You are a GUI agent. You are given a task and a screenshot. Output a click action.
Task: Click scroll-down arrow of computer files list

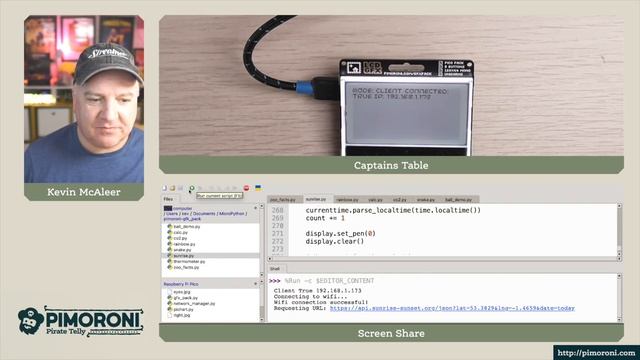pos(262,275)
